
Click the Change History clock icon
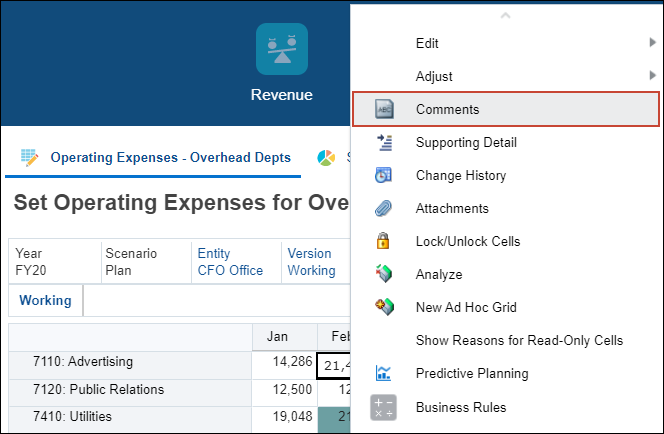(x=383, y=175)
